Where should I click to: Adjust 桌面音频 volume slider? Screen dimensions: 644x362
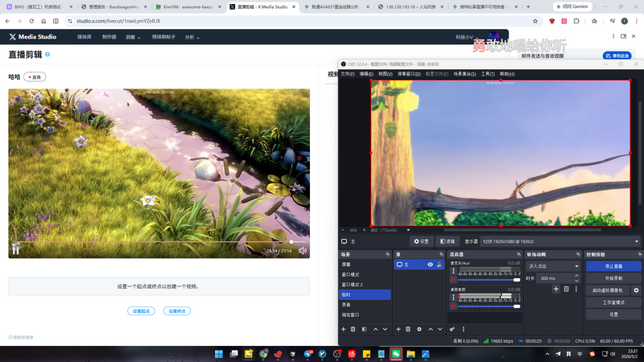489,306
